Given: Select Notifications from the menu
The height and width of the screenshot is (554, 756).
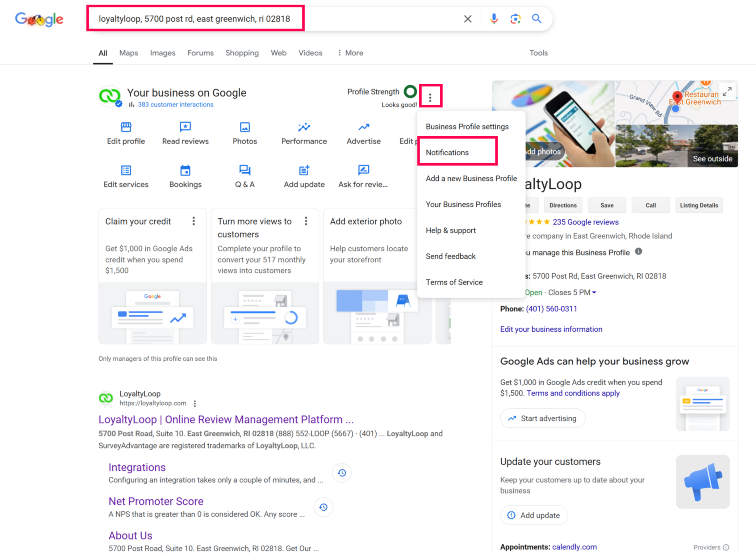Looking at the screenshot, I should (447, 153).
